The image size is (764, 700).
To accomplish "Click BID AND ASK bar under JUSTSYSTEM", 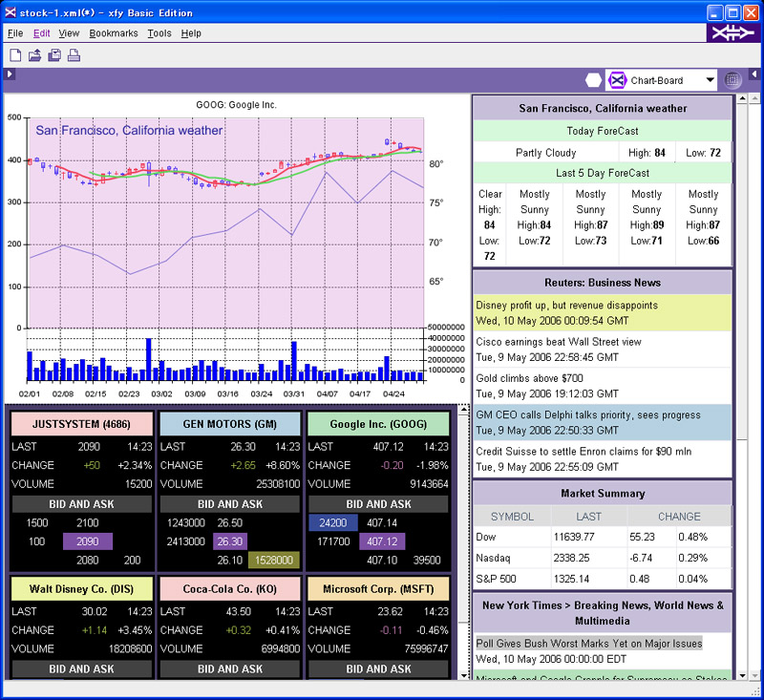I will click(81, 504).
